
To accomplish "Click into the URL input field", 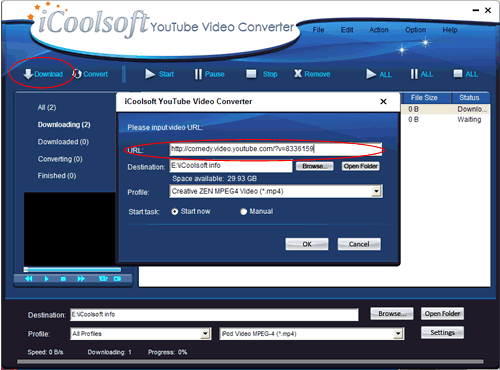I will click(275, 149).
